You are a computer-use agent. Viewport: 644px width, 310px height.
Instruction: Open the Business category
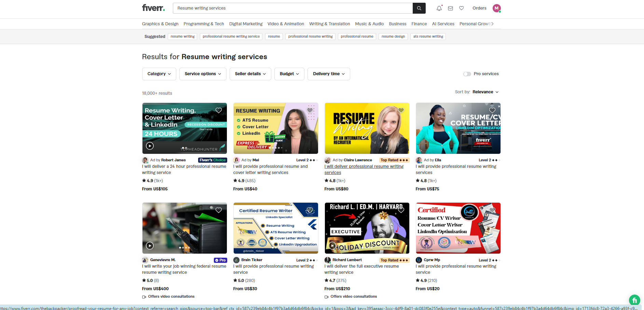click(398, 24)
